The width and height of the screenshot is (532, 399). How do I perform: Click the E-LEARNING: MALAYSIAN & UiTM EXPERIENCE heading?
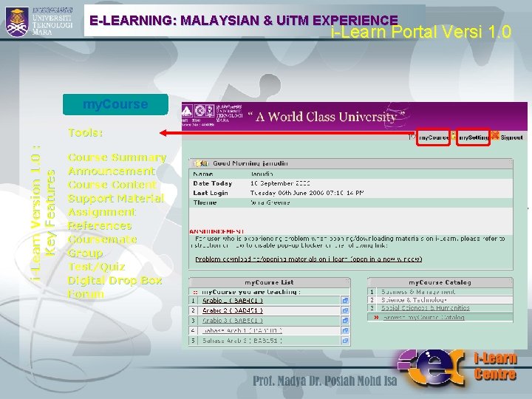tap(244, 21)
